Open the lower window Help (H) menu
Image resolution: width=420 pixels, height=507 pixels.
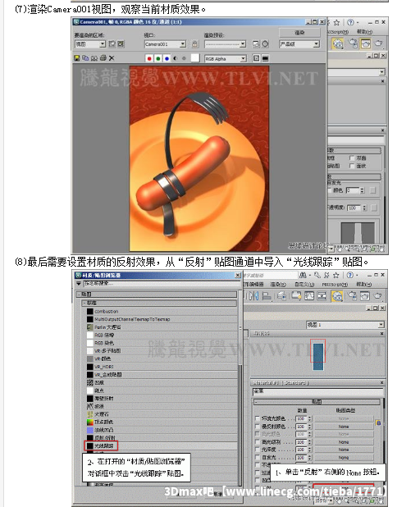364,285
